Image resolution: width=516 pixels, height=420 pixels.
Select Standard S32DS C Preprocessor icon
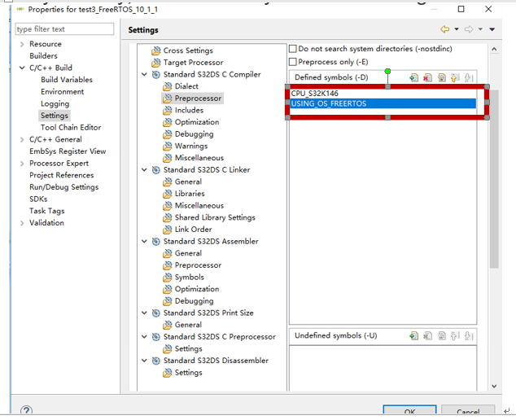(x=156, y=337)
